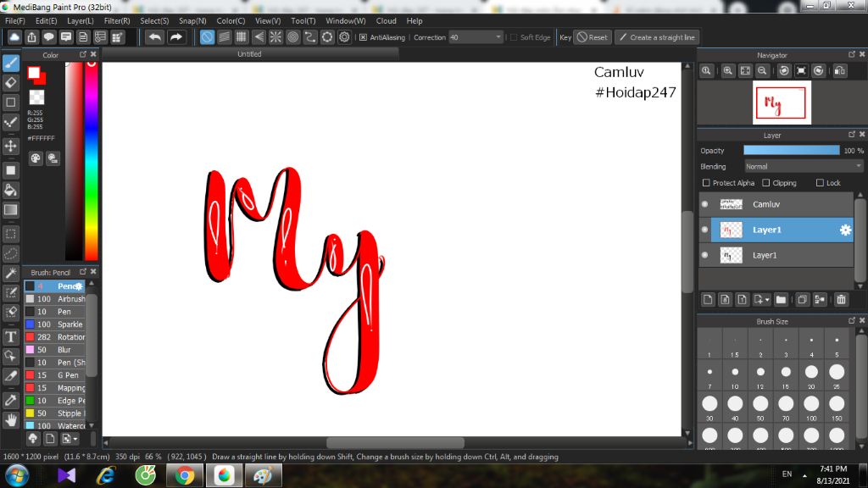The image size is (868, 488).
Task: Select the Text tool
Action: (x=11, y=337)
